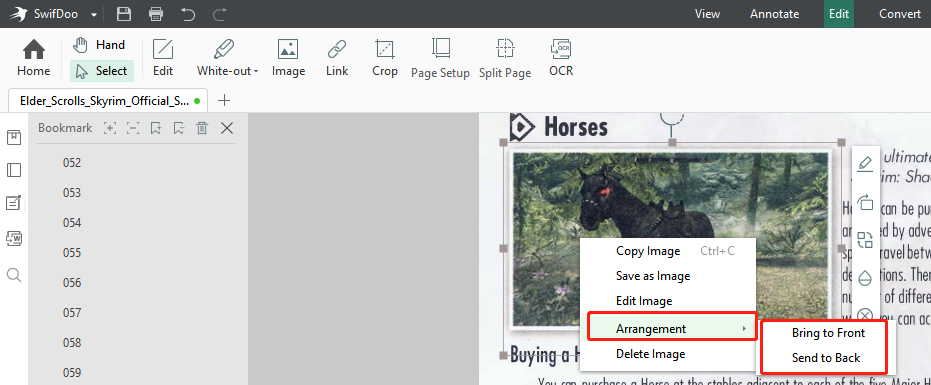The image size is (931, 385).
Task: Click the Print icon in title bar
Action: point(156,14)
